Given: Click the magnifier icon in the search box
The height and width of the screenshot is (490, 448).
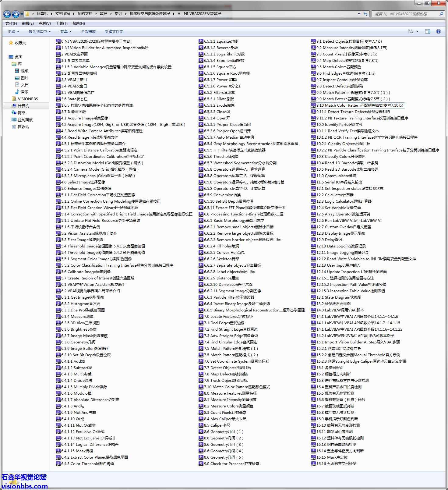Looking at the screenshot, I should 441,14.
